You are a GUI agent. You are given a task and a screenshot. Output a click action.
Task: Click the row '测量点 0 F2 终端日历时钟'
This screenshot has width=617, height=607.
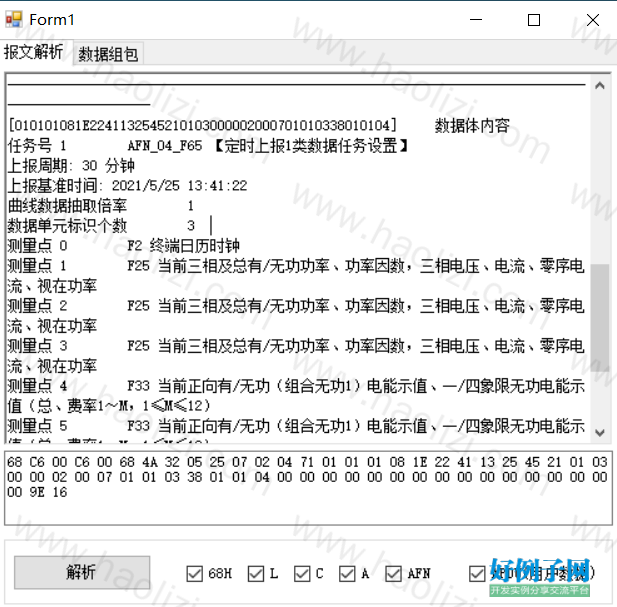124,246
